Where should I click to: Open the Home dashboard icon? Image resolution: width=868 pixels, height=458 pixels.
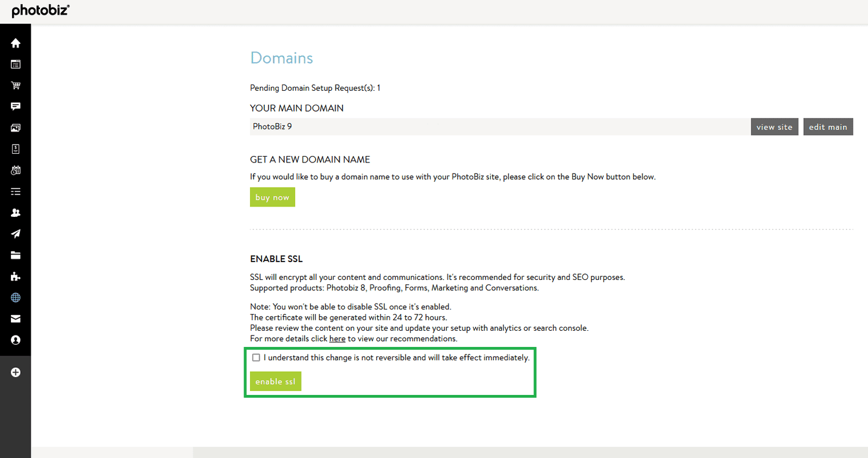click(x=15, y=43)
